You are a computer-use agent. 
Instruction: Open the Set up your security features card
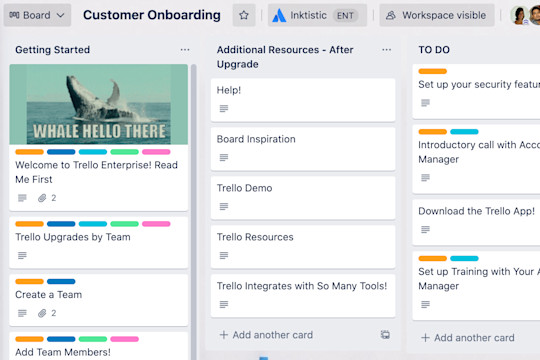pos(476,91)
